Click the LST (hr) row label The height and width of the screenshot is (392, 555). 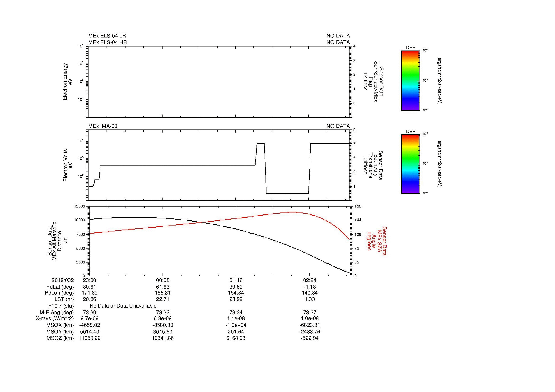click(64, 299)
